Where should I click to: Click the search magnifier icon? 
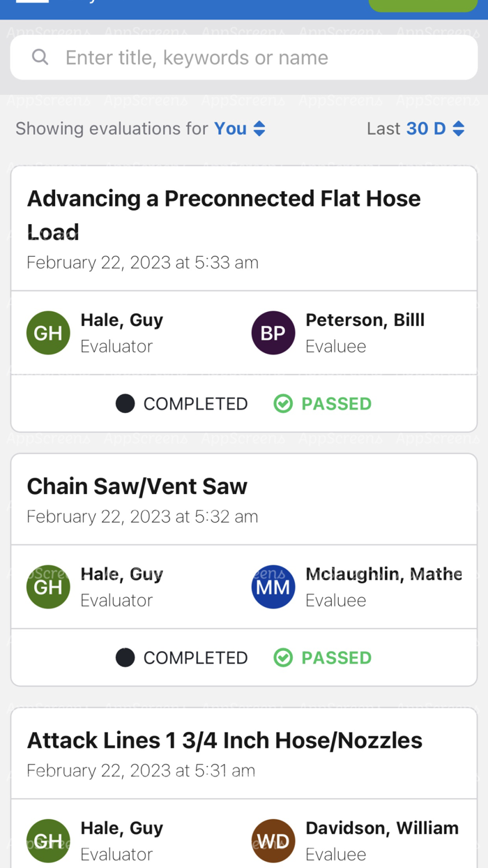(40, 57)
